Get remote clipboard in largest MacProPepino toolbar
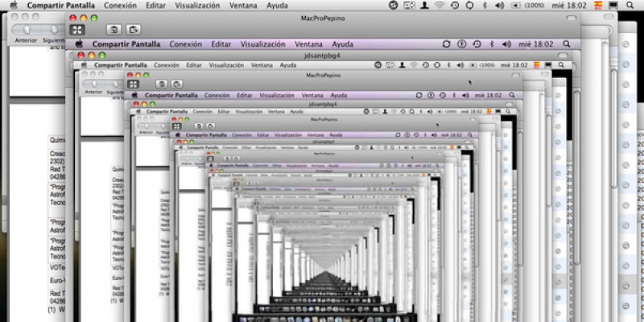The width and height of the screenshot is (644, 322). tap(114, 30)
